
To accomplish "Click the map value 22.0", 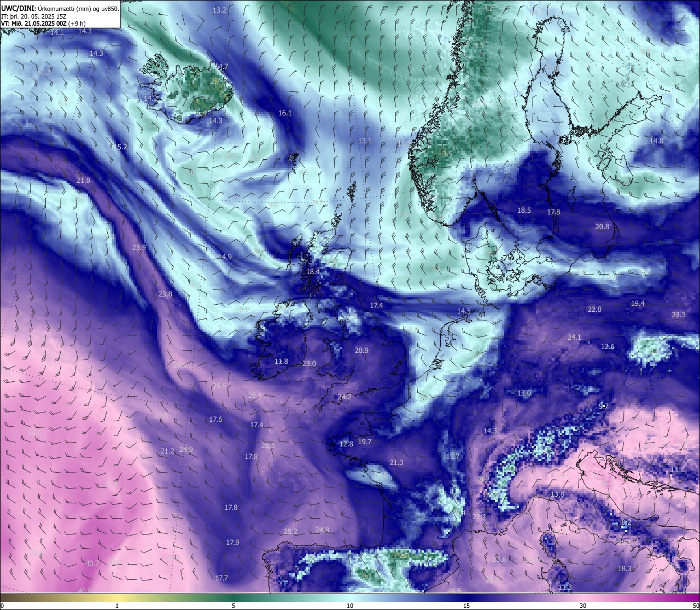I will (x=594, y=310).
